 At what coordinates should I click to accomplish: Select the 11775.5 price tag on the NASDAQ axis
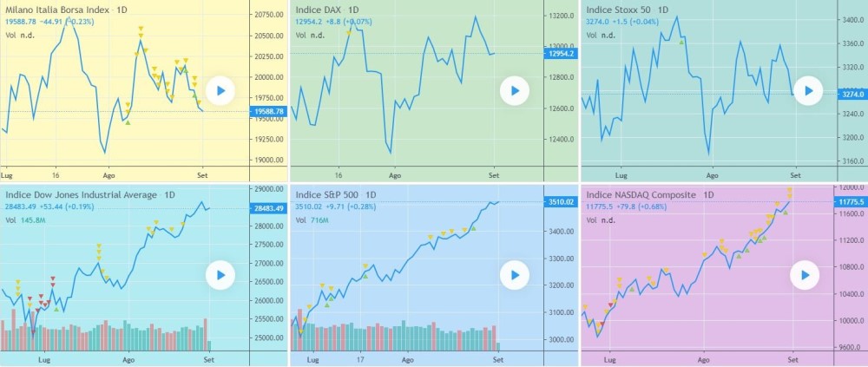pos(852,202)
